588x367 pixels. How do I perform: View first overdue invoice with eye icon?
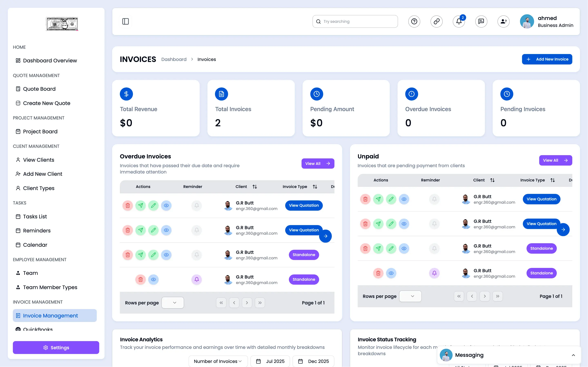point(166,205)
